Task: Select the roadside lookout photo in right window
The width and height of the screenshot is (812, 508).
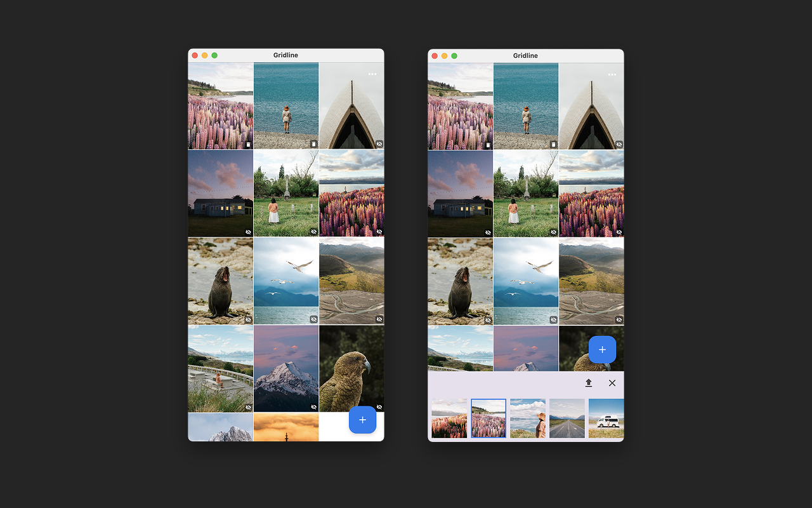Action: (x=460, y=349)
